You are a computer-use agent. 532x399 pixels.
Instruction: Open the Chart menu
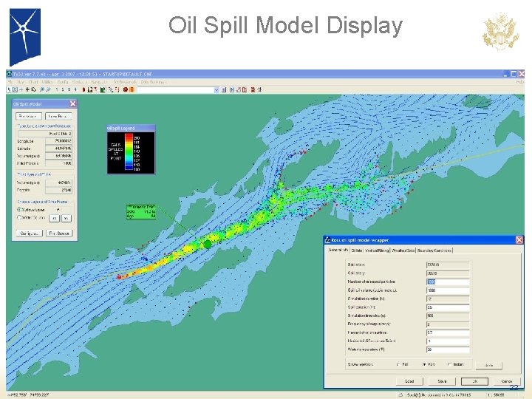point(33,82)
